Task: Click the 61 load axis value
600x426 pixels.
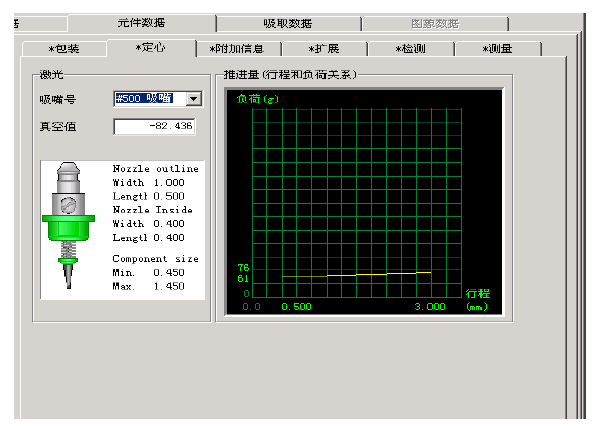Action: [243, 279]
